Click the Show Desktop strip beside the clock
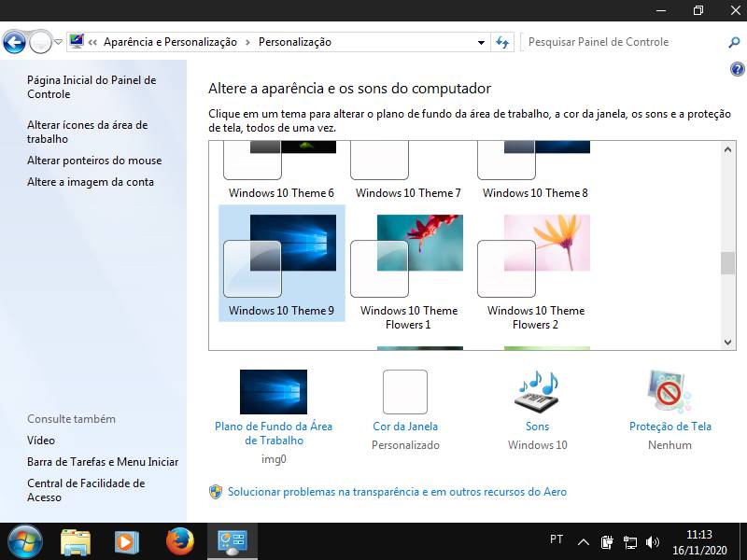Screen dimensions: 747x560 click(743, 541)
